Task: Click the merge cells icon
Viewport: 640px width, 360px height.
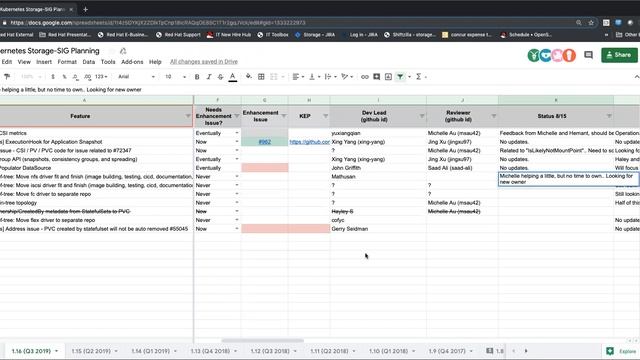Action: tap(274, 77)
